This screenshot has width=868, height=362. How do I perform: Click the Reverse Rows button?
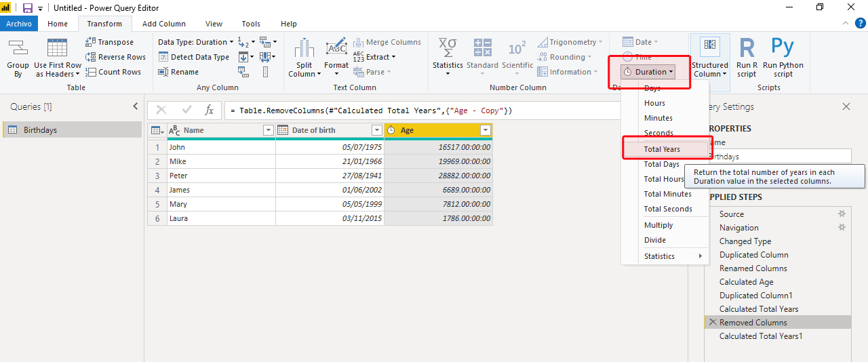pos(116,57)
